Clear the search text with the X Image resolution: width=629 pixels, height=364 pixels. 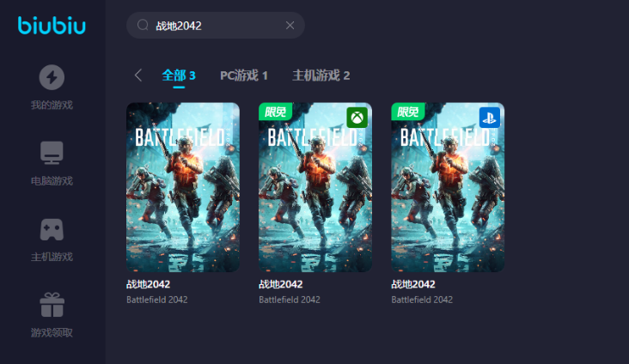290,26
